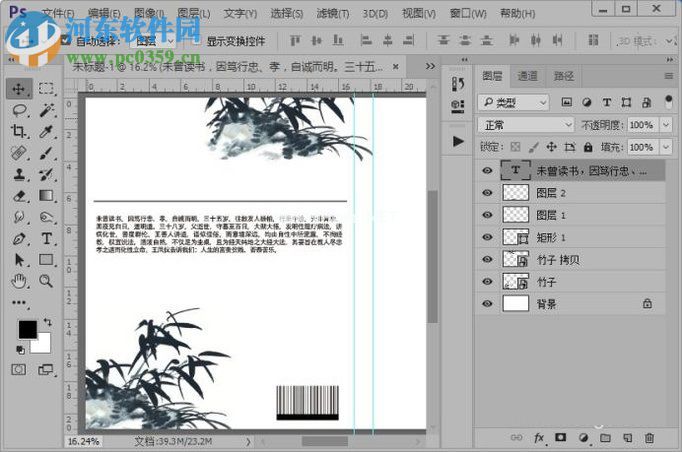Select the Magic Wand tool
Screen dimensions: 682x452
pos(46,110)
